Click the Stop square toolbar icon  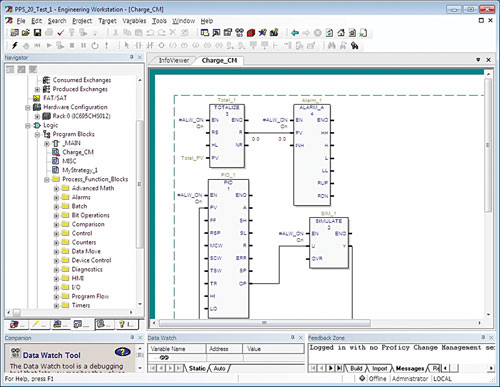click(72, 45)
